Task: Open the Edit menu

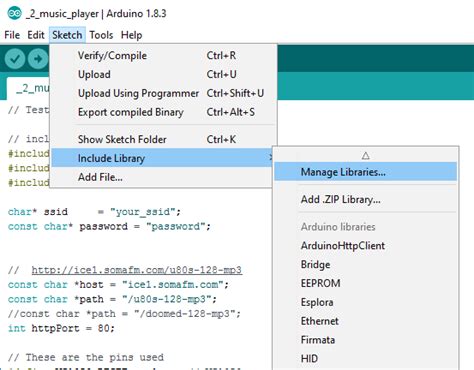Action: 36,35
